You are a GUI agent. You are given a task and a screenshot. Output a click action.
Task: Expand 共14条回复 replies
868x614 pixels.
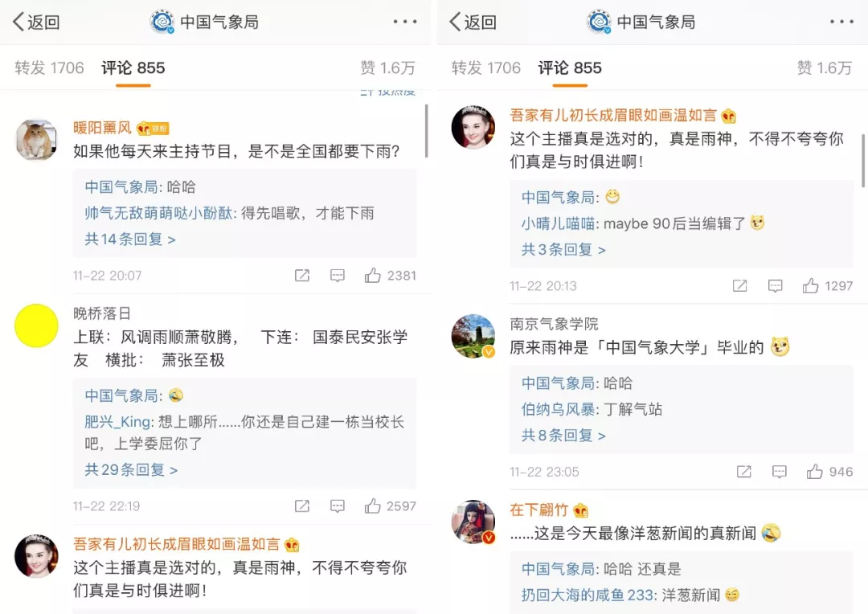click(x=130, y=239)
